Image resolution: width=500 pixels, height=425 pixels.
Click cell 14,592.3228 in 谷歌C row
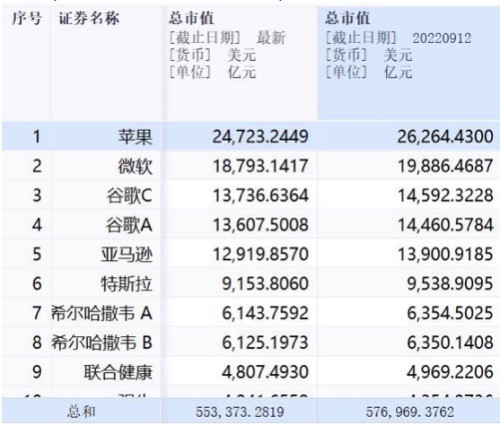click(x=446, y=195)
